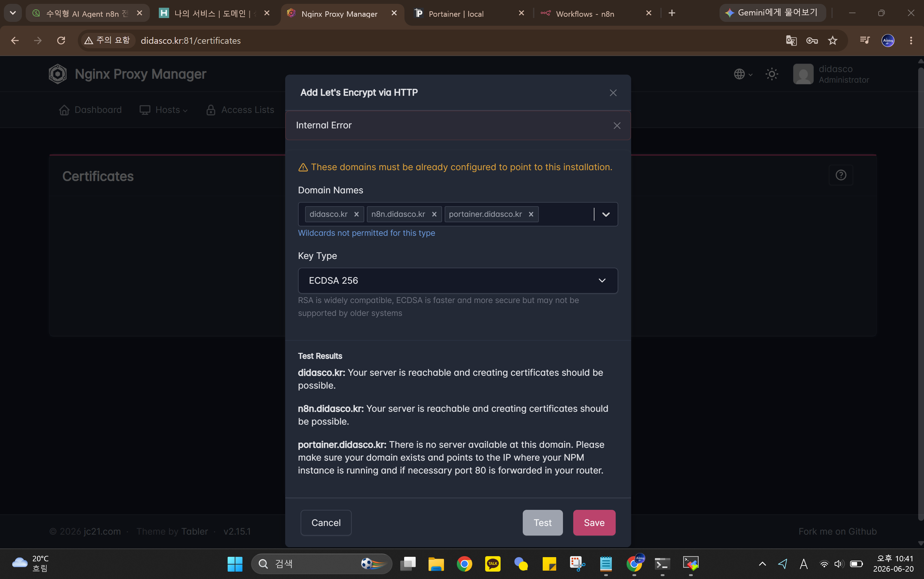This screenshot has width=924, height=579.
Task: Remove the didasco.kr domain tag
Action: [356, 214]
